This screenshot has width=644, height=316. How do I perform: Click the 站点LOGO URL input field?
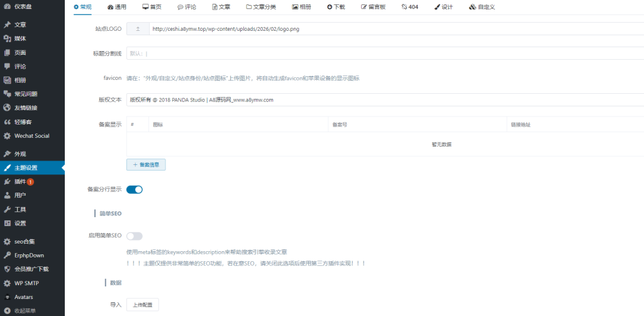397,29
